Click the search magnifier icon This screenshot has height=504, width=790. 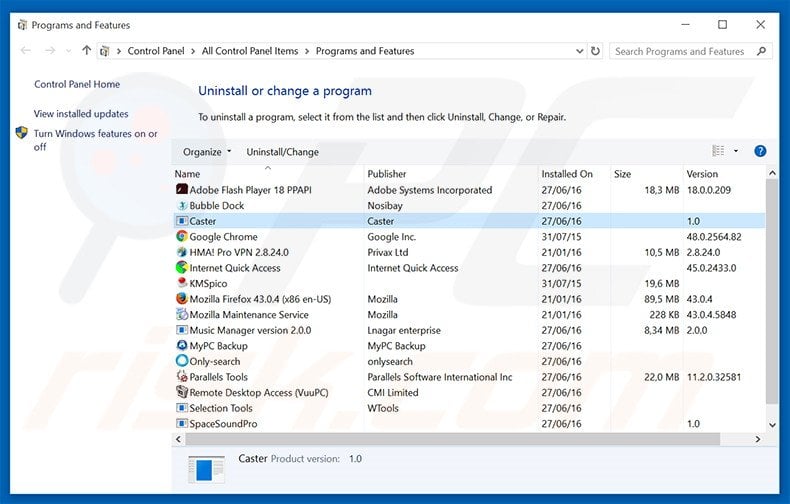tap(761, 51)
